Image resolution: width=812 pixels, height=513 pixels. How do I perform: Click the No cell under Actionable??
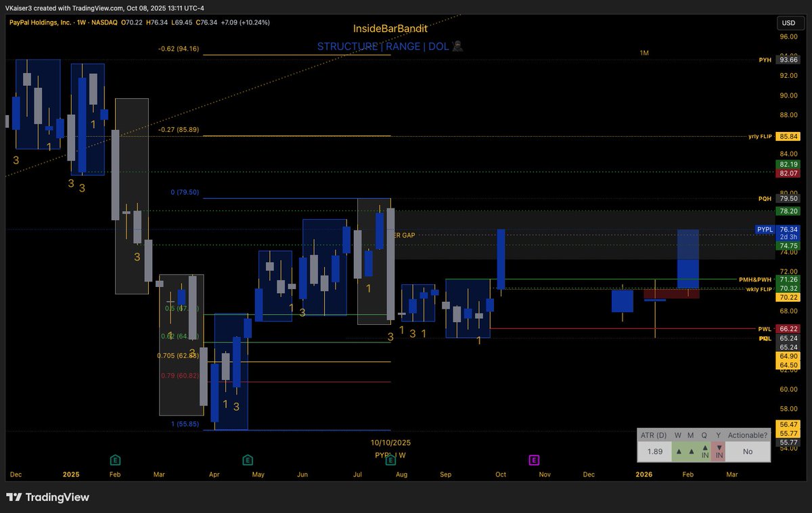point(748,452)
